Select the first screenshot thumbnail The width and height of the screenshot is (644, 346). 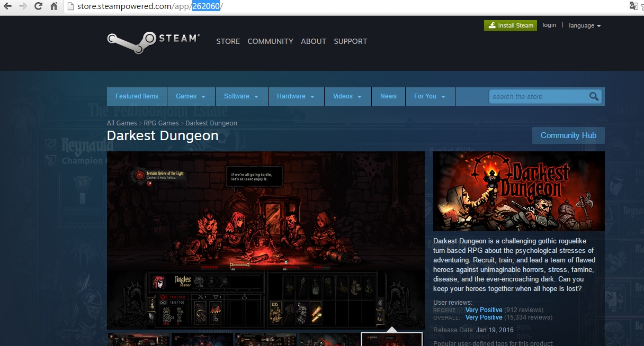pyautogui.click(x=138, y=339)
